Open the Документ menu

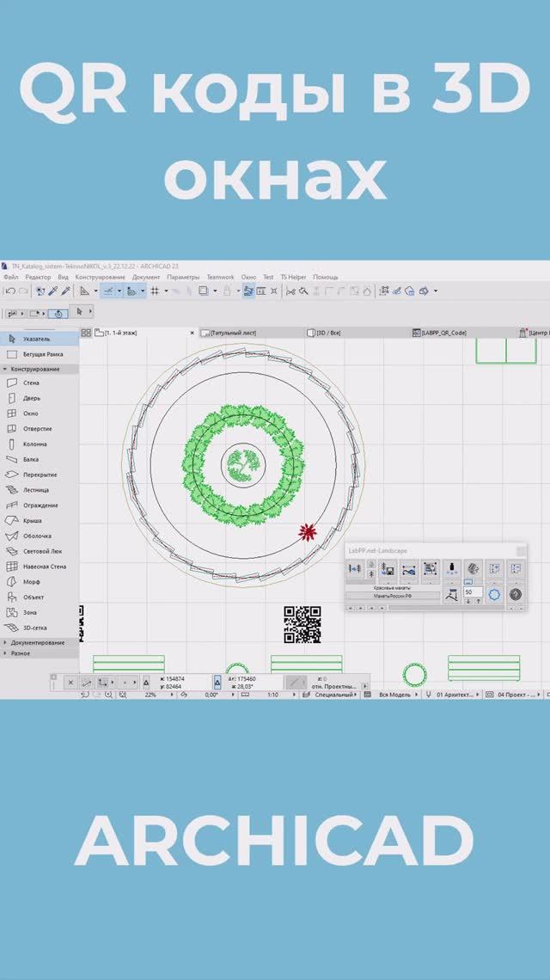click(145, 277)
